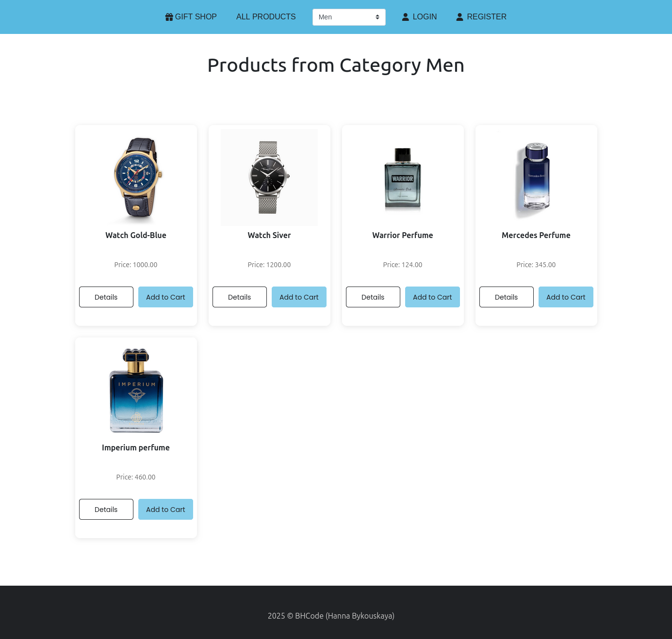The image size is (672, 639).
Task: Click the Warrior Perfume bottle image
Action: point(403,177)
